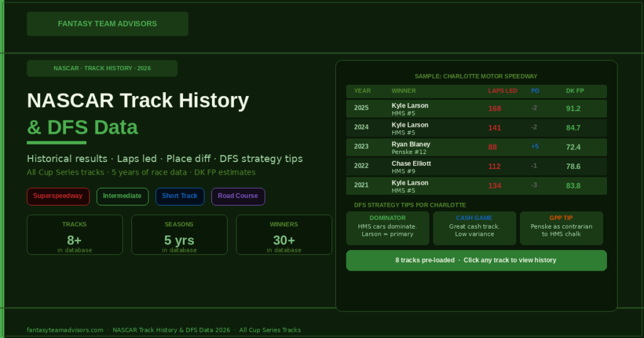Screen dimensions: 644x338
Task: Click the 112 laps led value
Action: 494,166
